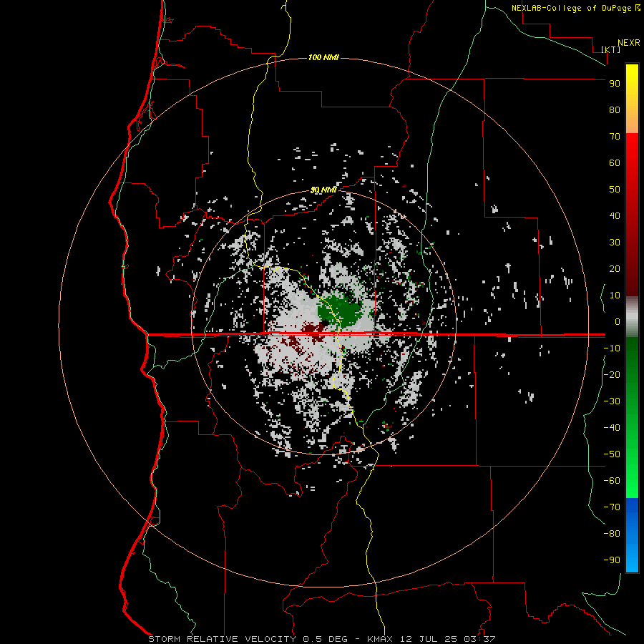This screenshot has height=644, width=644.
Task: Click the -30 knot scale label
Action: click(612, 401)
